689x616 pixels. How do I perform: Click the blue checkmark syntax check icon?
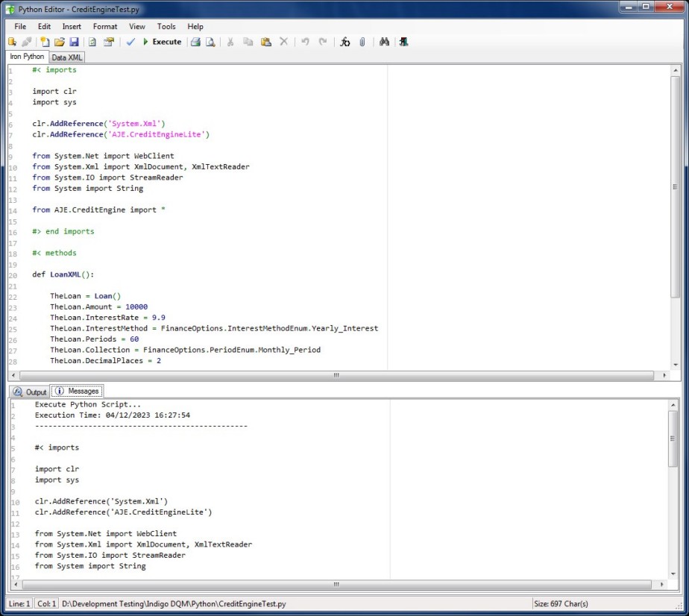click(130, 43)
